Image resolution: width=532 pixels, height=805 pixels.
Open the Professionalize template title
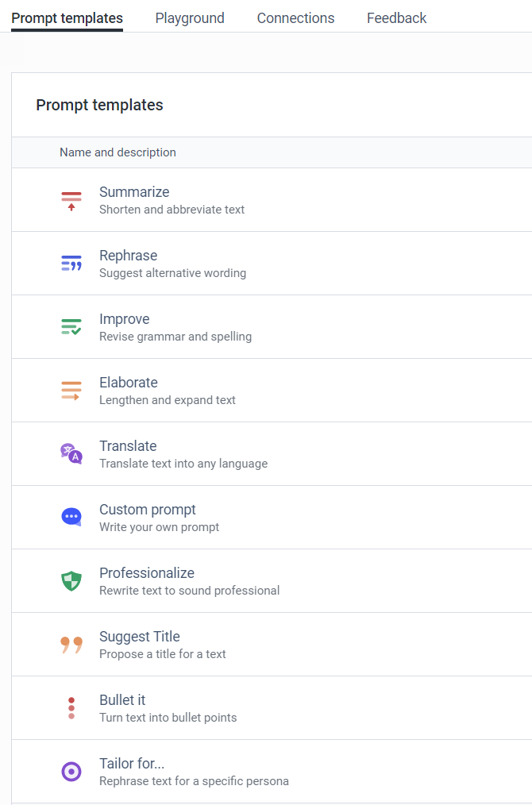[147, 573]
